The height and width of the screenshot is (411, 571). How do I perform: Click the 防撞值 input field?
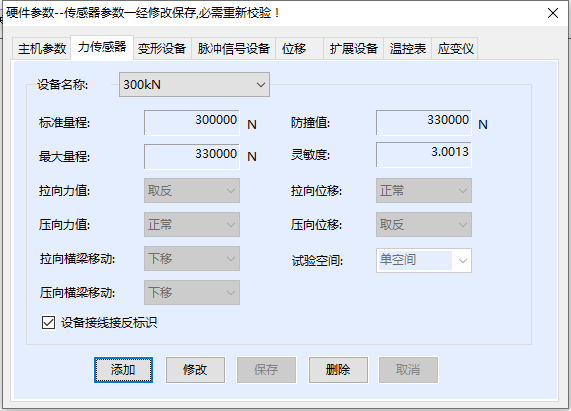[x=424, y=123]
